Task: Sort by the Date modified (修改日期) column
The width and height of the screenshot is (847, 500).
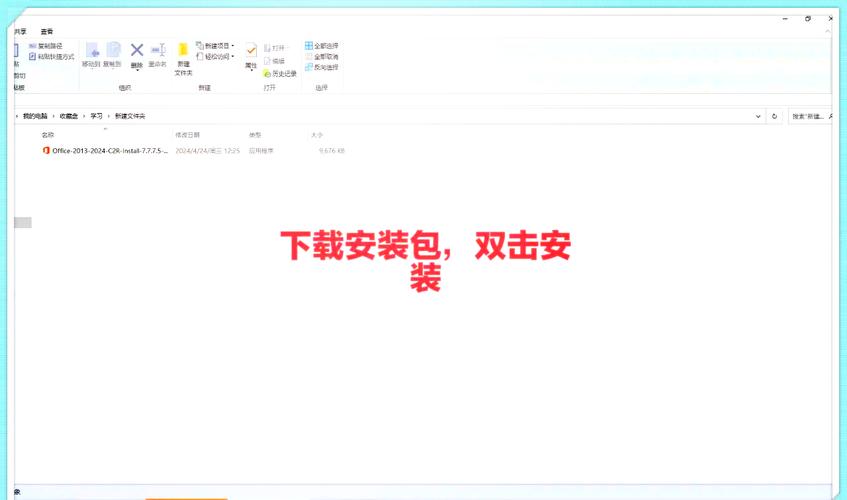Action: (x=187, y=135)
